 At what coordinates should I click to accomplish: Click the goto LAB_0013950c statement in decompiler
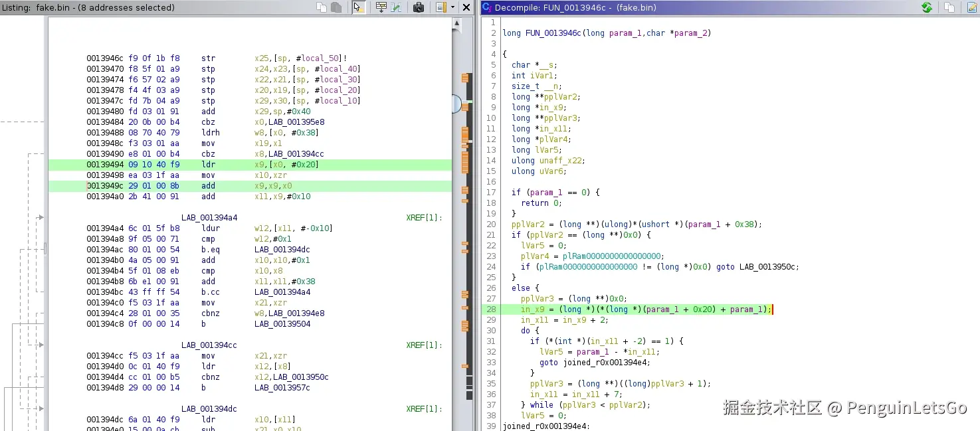[x=757, y=266]
